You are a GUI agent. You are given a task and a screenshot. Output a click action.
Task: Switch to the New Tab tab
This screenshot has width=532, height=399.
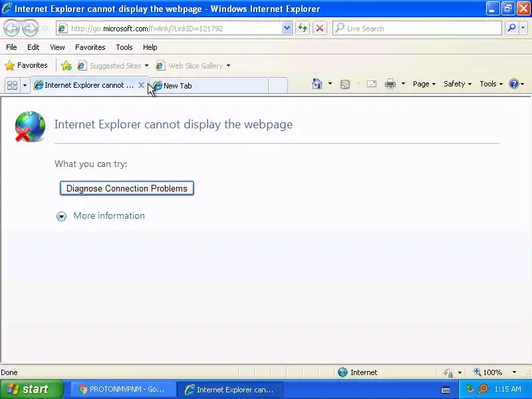[x=209, y=86]
